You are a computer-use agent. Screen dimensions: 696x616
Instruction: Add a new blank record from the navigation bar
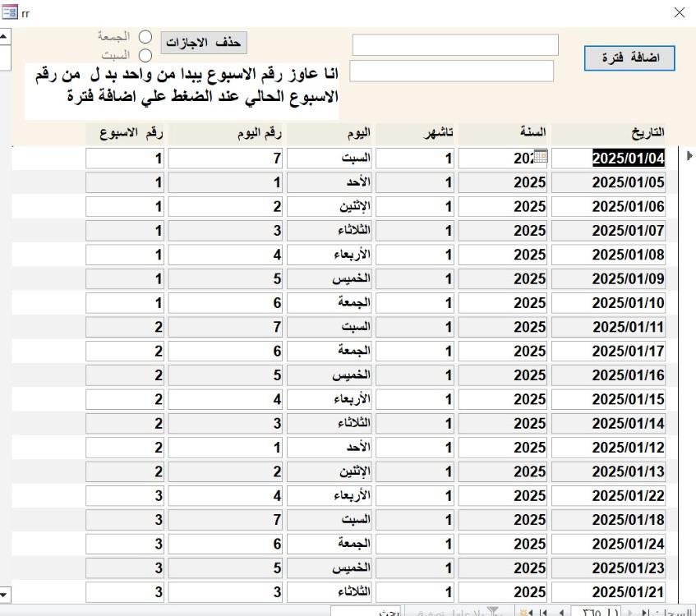coord(527,613)
